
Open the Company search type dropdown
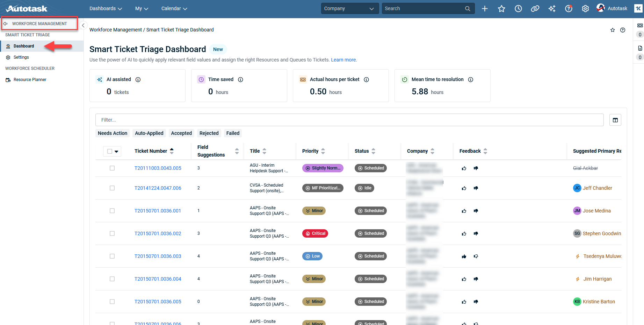pos(349,9)
